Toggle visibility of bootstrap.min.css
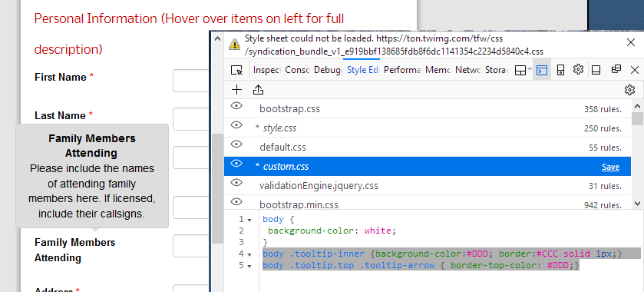This screenshot has width=644, height=292. coord(236,201)
